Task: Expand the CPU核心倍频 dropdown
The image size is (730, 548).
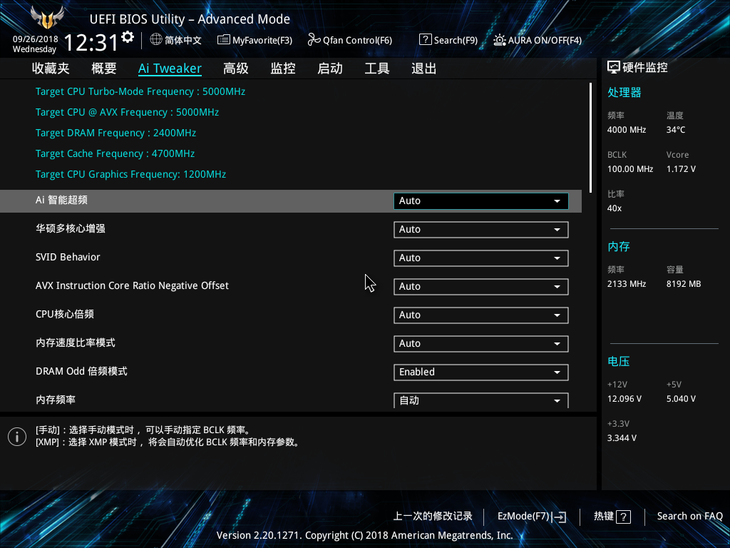Action: tap(481, 315)
